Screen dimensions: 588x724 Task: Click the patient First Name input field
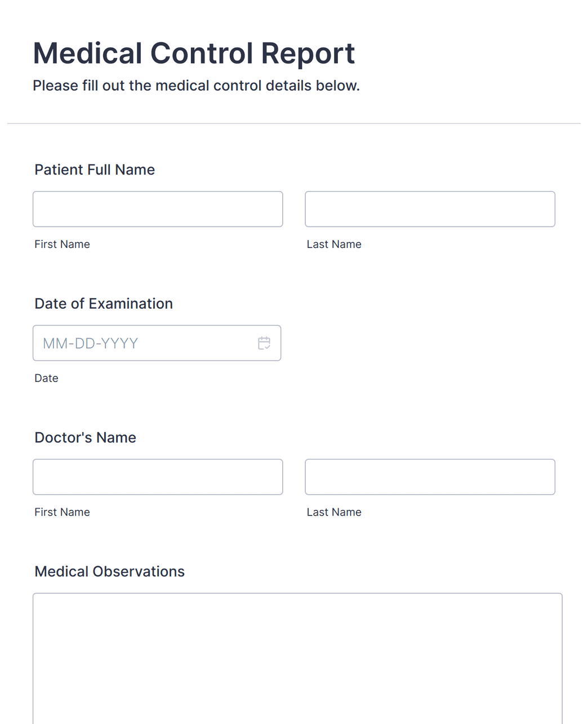tap(158, 209)
